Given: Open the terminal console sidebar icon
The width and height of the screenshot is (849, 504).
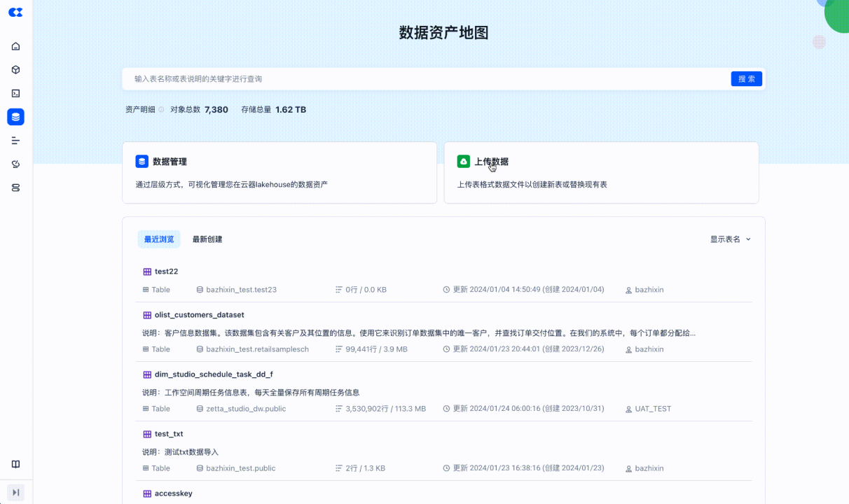Looking at the screenshot, I should pos(15,93).
